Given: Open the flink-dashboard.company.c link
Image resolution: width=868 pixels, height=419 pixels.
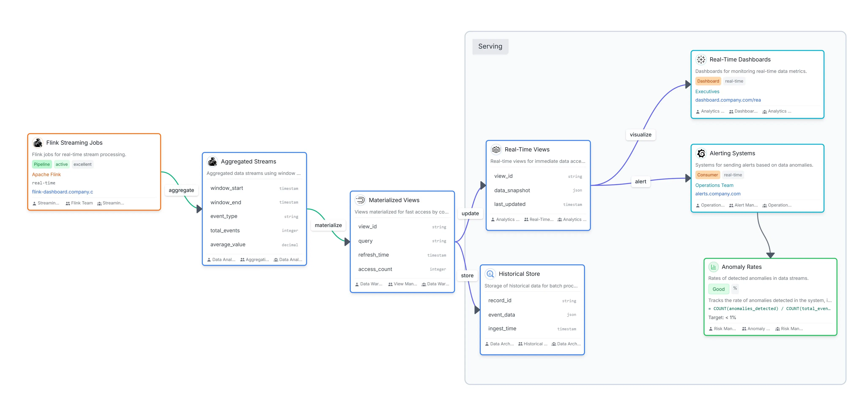Looking at the screenshot, I should coord(62,192).
